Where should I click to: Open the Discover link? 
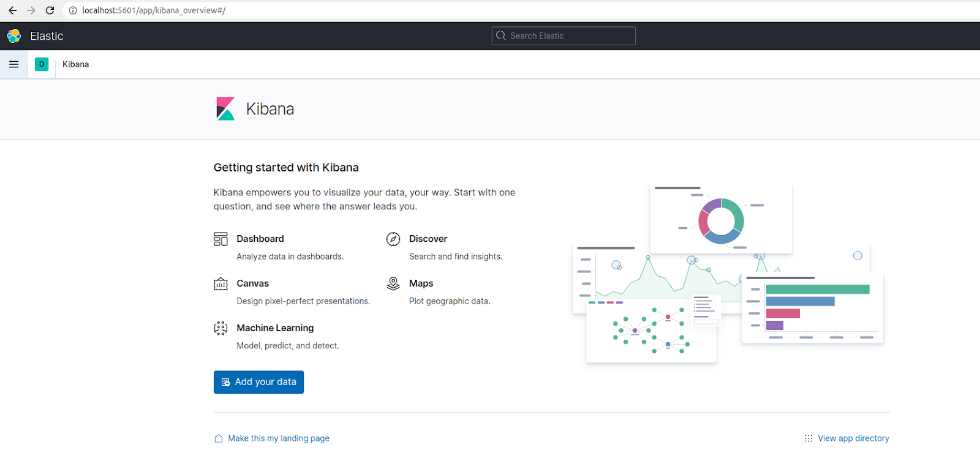pyautogui.click(x=428, y=239)
